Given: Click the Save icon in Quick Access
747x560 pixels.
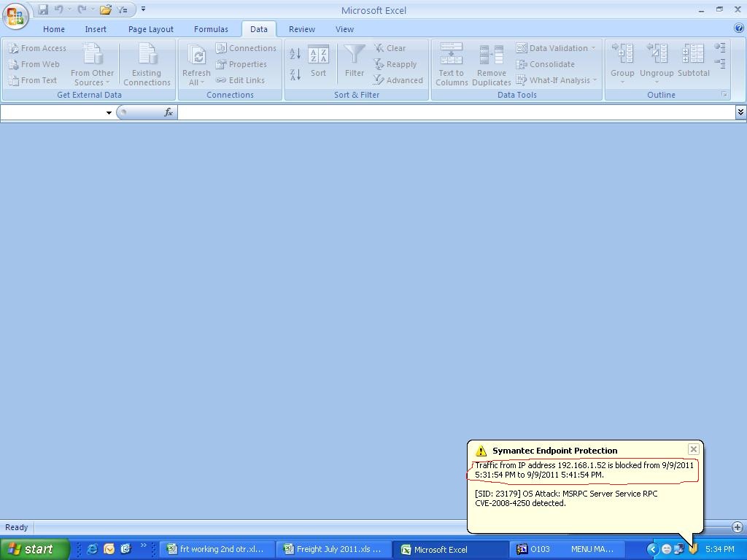Looking at the screenshot, I should tap(43, 9).
